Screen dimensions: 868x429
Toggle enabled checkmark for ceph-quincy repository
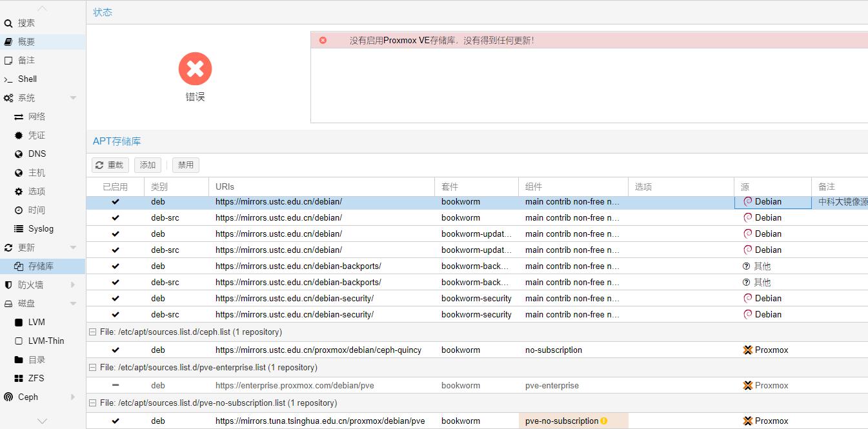(x=116, y=350)
